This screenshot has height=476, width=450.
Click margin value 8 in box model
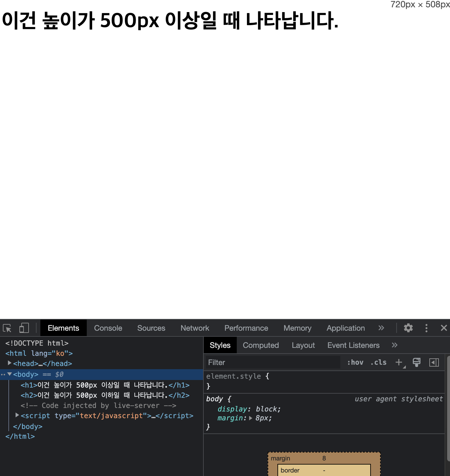click(x=324, y=458)
